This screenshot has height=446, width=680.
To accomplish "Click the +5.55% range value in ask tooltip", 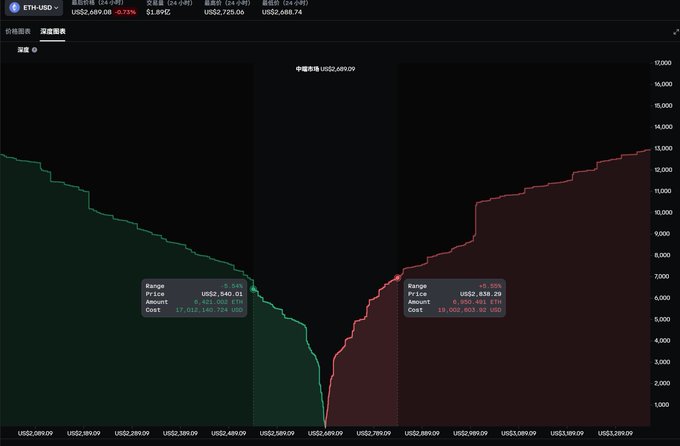I will 490,286.
